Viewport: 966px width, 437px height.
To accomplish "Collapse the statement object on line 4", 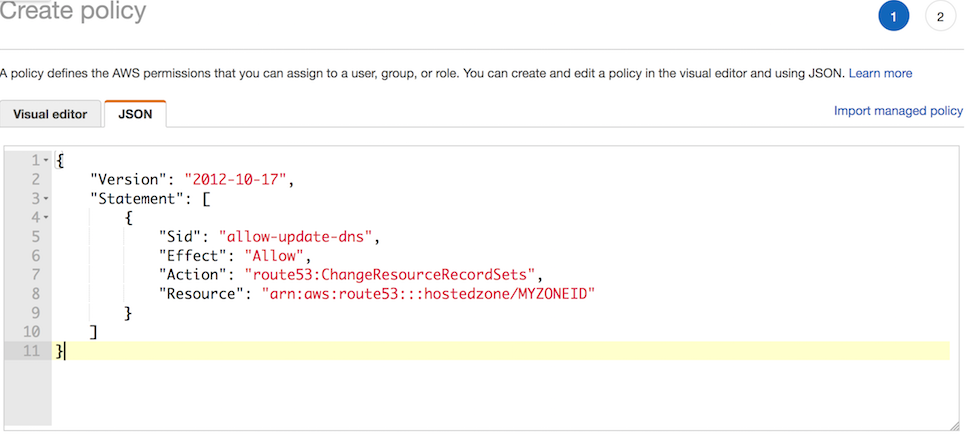I will [x=46, y=218].
